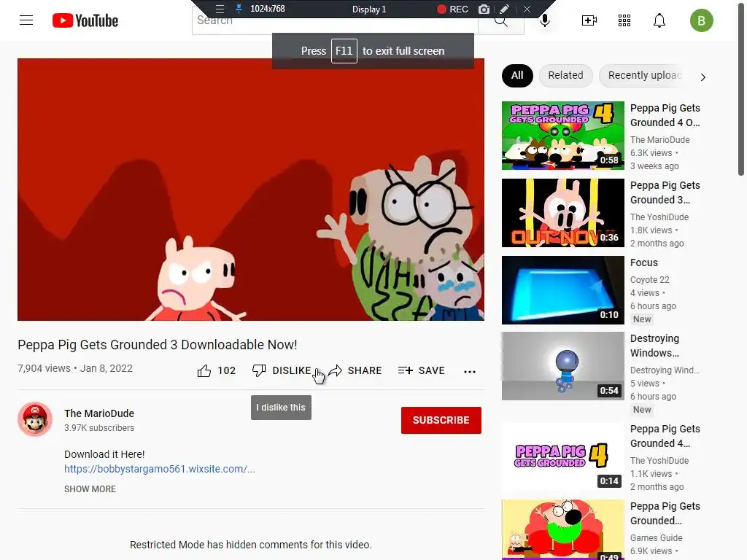The height and width of the screenshot is (560, 747).
Task: Click the 102 like count
Action: click(226, 370)
